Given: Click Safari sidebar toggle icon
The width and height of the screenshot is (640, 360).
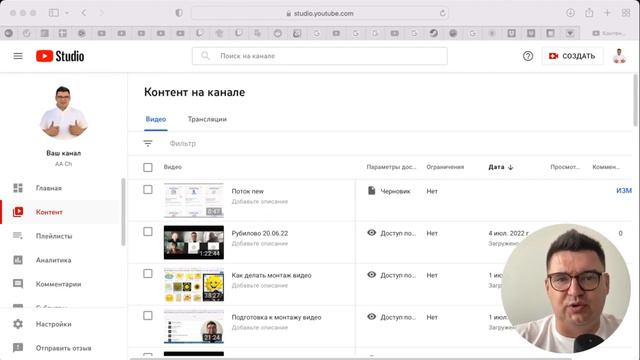Looking at the screenshot, I should pos(53,13).
